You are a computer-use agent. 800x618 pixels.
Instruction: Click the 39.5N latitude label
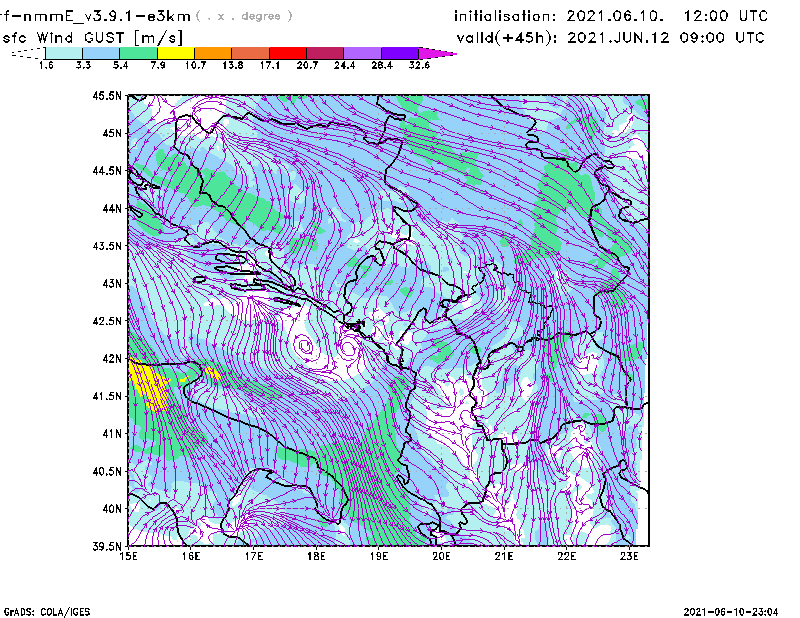tap(107, 547)
